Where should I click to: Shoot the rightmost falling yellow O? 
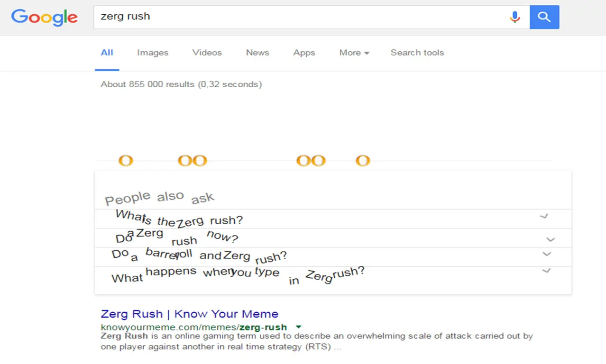(x=363, y=161)
